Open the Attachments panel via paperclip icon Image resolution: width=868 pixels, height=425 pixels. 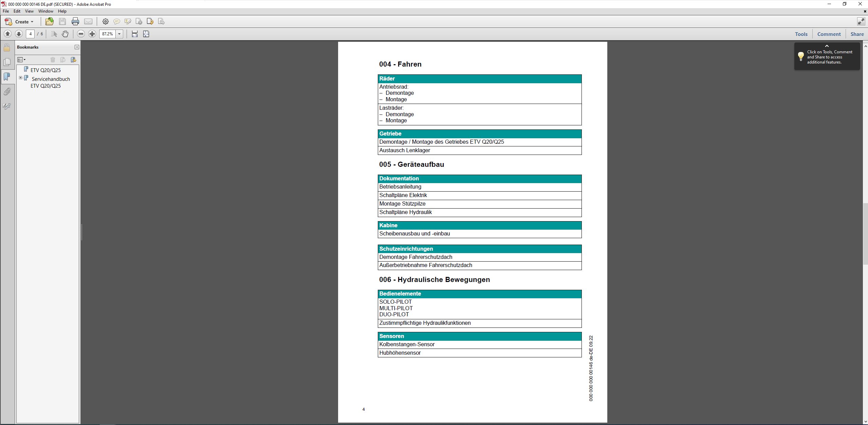tap(7, 91)
